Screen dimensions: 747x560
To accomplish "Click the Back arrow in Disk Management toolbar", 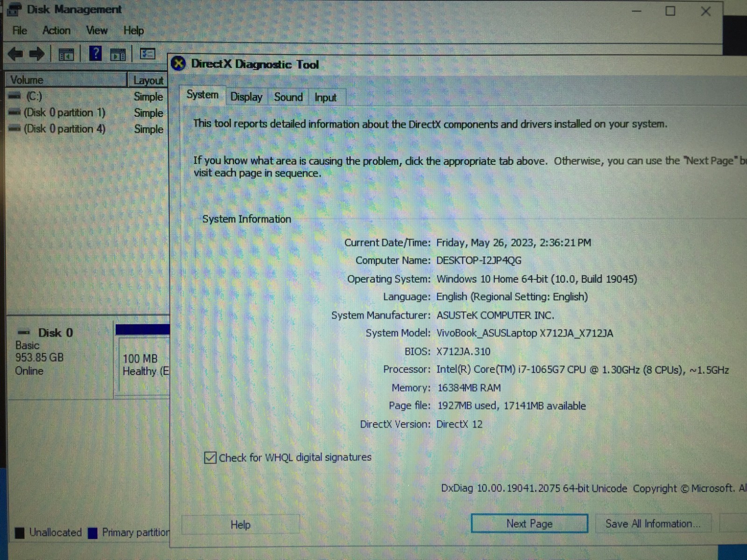I will [x=15, y=54].
